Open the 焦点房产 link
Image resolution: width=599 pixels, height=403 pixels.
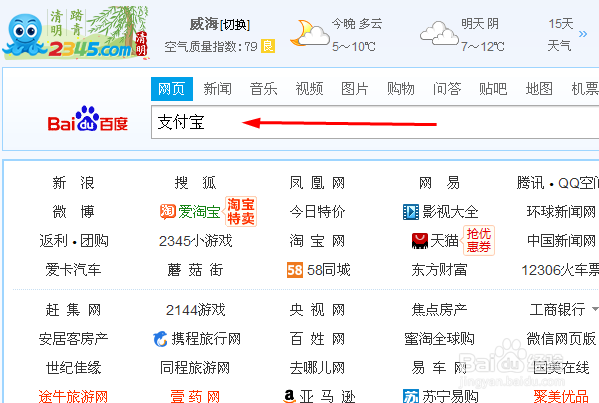439,310
